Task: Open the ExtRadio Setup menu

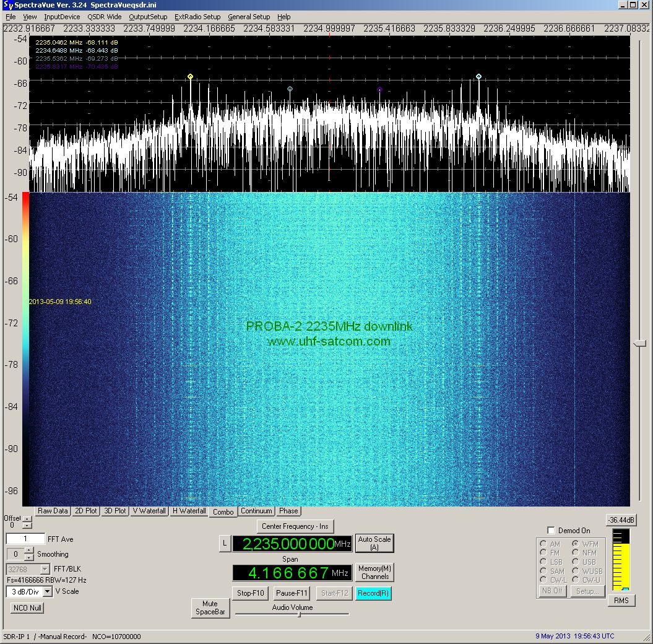Action: coord(197,17)
